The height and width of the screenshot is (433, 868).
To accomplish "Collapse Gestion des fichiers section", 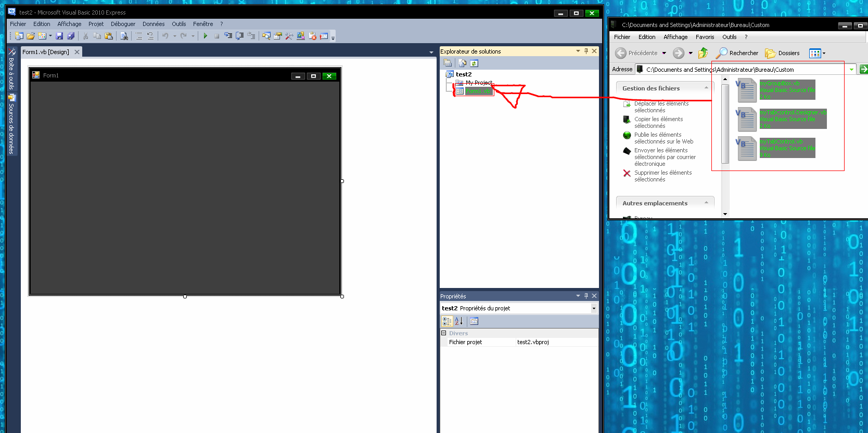I will point(706,88).
